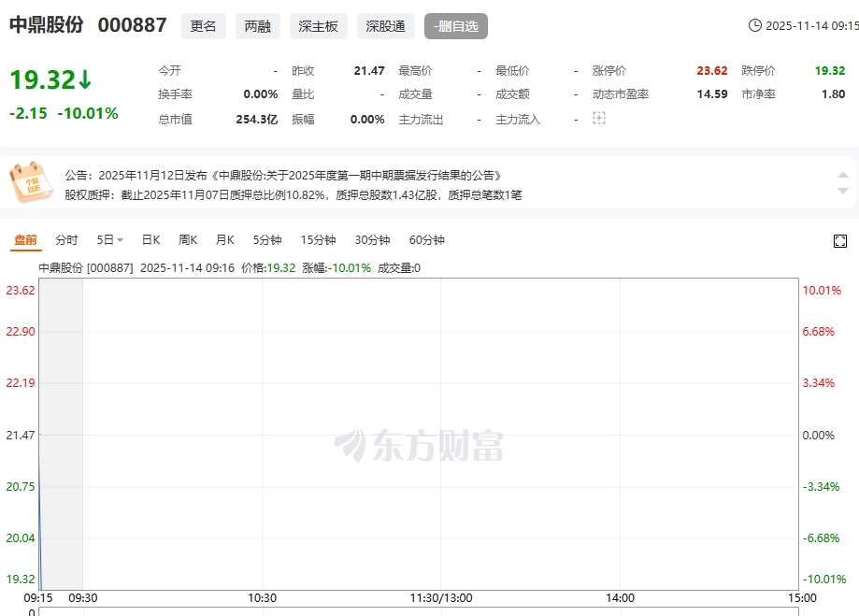Switch to the 5分钟 chart tab
This screenshot has width=859, height=616.
point(266,240)
